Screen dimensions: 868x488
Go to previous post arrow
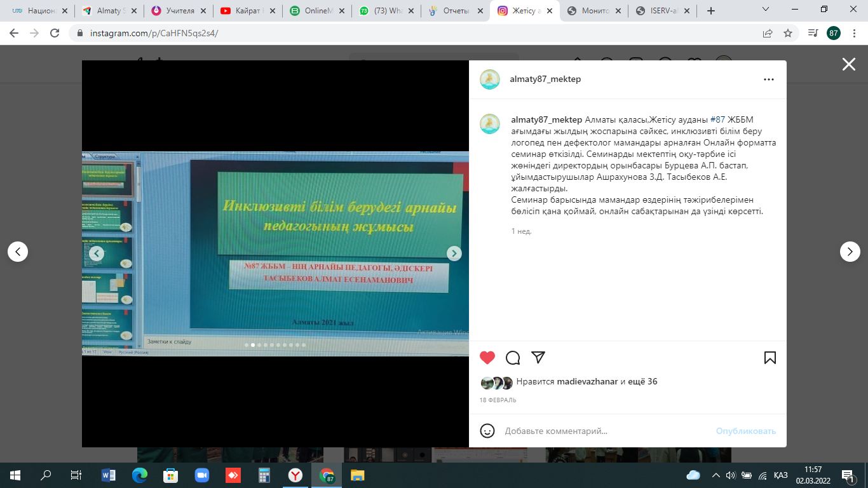[x=18, y=252]
